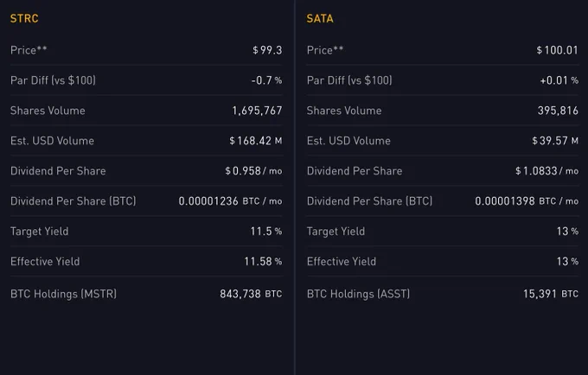Select STRC Effective Yield 11.58%

click(x=263, y=262)
